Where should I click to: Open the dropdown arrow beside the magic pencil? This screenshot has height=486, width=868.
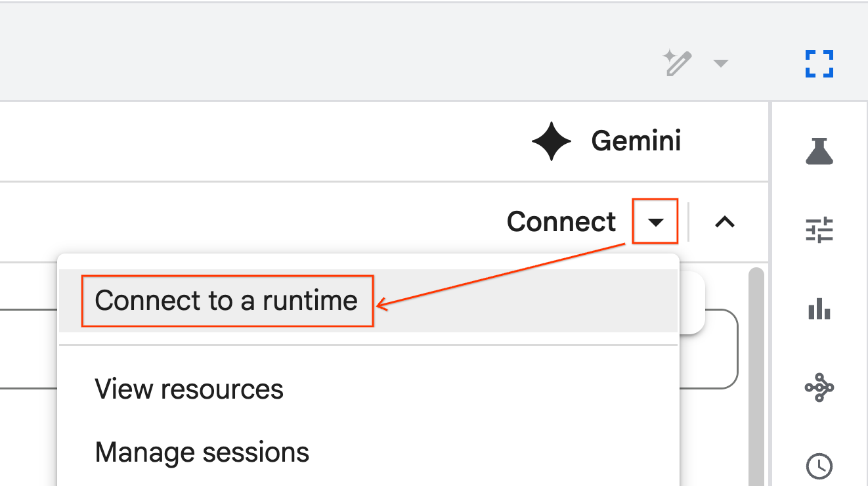[x=721, y=63]
